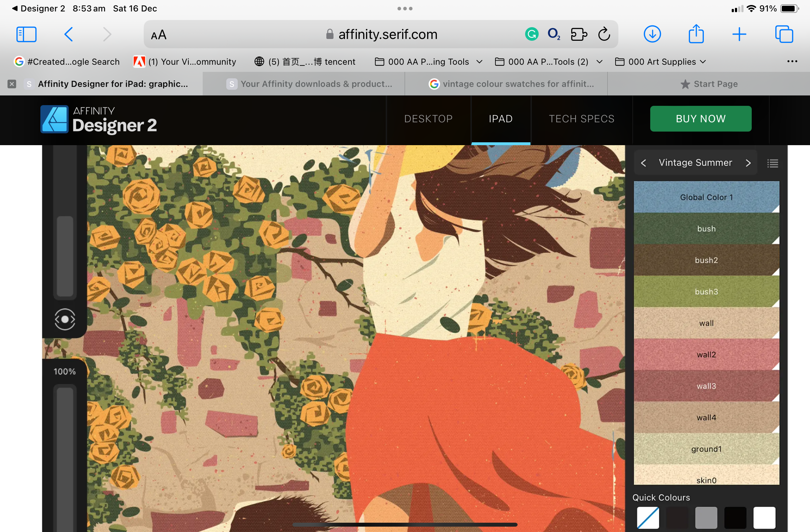Image resolution: width=810 pixels, height=532 pixels.
Task: Pick the no-fill quick colour
Action: (x=648, y=518)
